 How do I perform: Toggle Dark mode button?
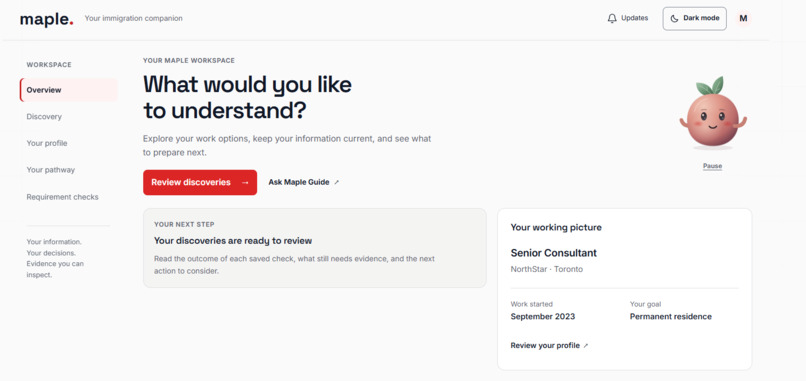click(694, 19)
